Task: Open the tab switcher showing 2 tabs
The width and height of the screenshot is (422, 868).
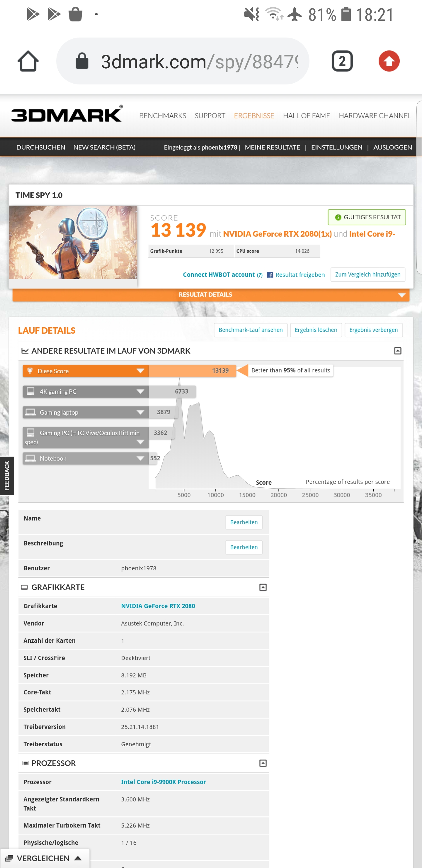Action: click(x=342, y=61)
